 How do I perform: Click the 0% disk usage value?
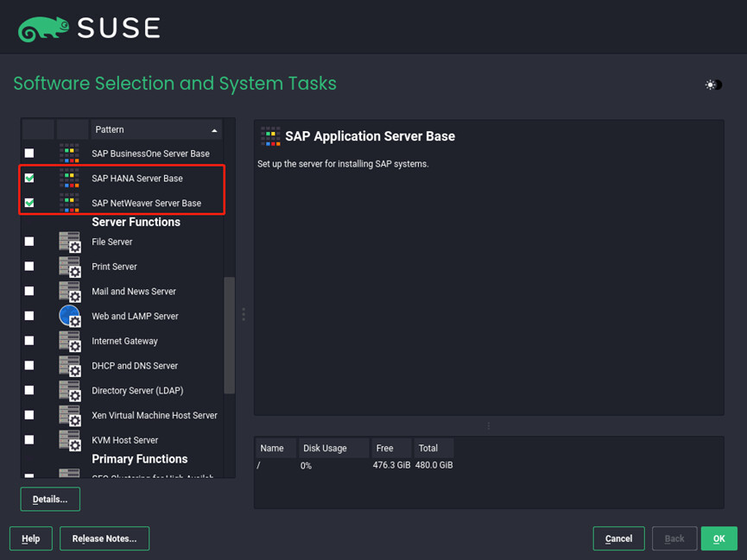(x=306, y=466)
